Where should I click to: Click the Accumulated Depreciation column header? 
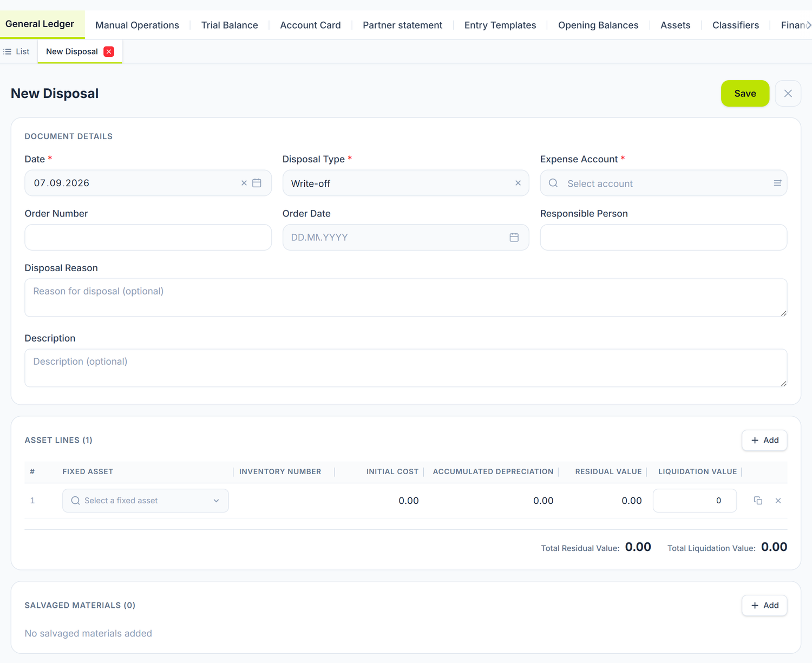(x=493, y=471)
